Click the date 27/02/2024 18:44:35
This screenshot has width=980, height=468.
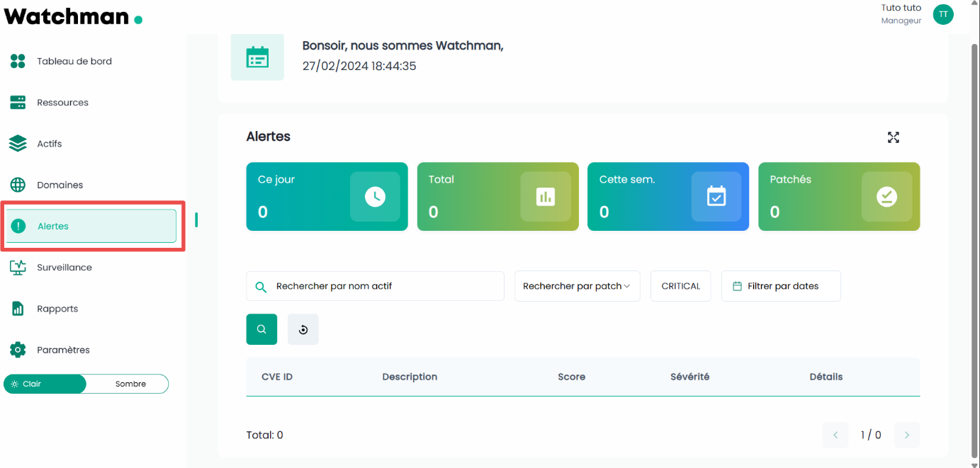(x=359, y=66)
